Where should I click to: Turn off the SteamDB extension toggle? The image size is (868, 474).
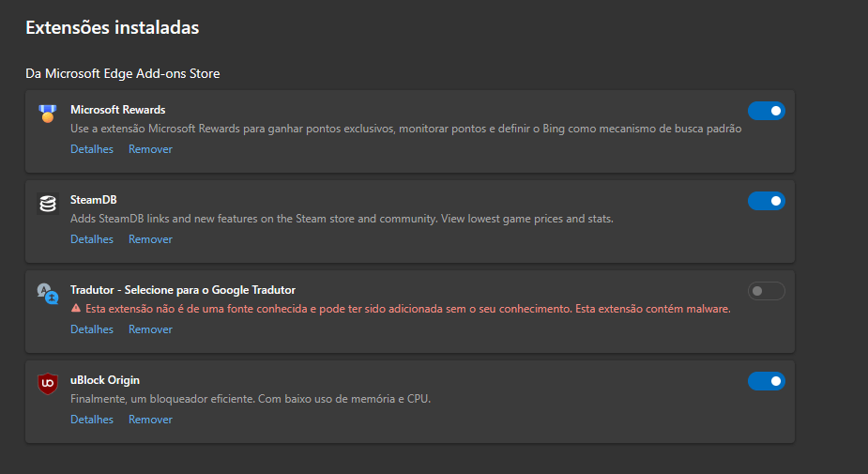click(x=766, y=201)
